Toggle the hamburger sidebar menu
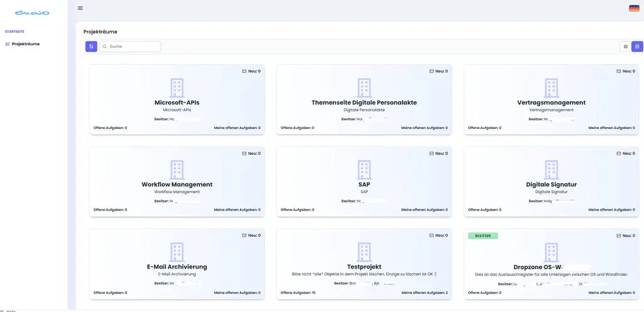The height and width of the screenshot is (312, 644). pos(80,8)
